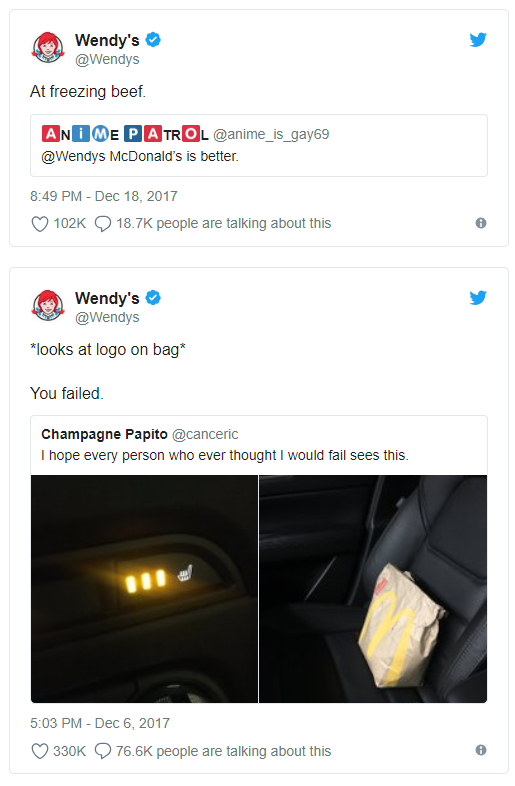Click info icon on the second tweet
This screenshot has height=786, width=515.
click(x=480, y=750)
